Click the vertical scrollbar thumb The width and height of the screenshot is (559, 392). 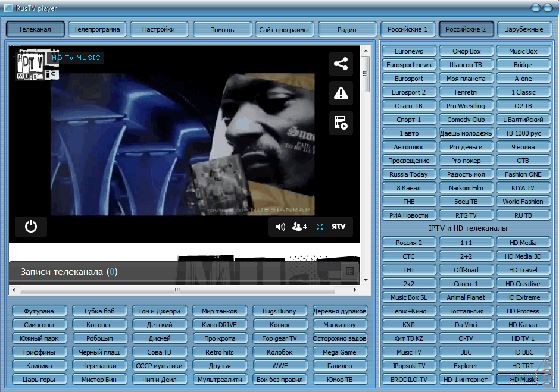366,74
